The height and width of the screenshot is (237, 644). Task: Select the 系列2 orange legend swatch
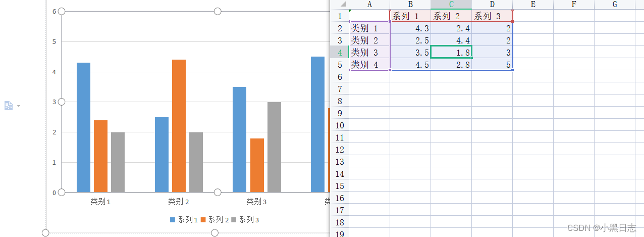203,220
